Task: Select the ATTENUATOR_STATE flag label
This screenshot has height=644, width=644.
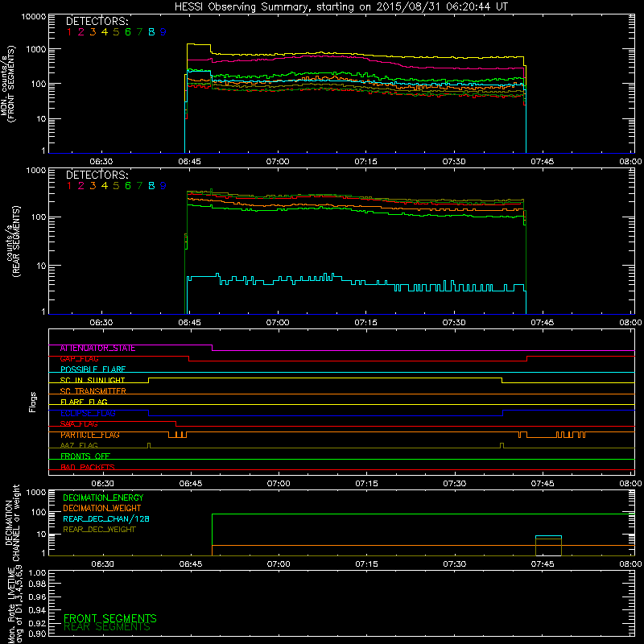Action: pos(97,349)
